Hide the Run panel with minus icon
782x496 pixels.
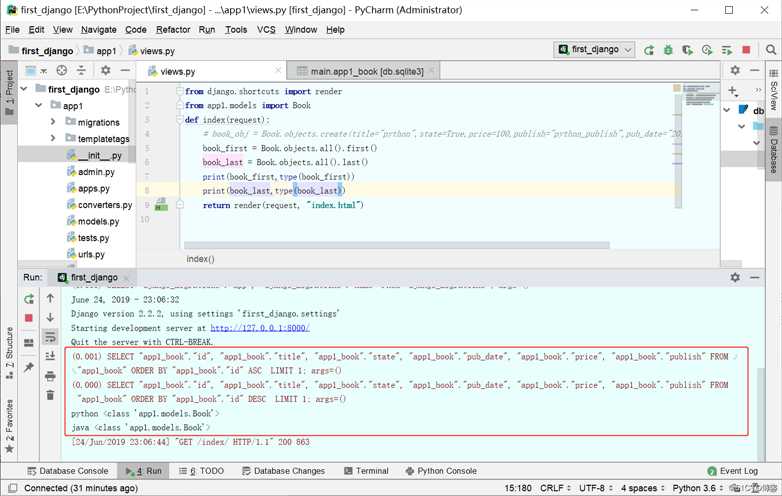click(755, 277)
